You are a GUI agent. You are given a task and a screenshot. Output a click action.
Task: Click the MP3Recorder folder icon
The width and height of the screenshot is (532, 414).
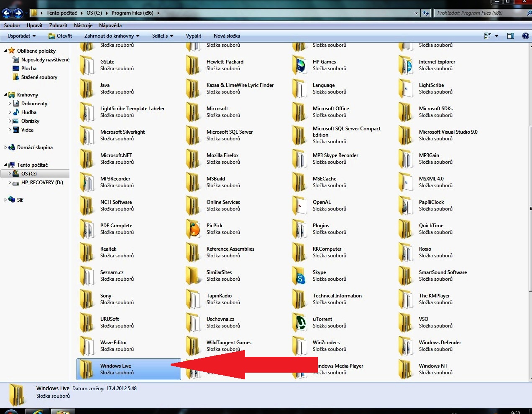[87, 182]
